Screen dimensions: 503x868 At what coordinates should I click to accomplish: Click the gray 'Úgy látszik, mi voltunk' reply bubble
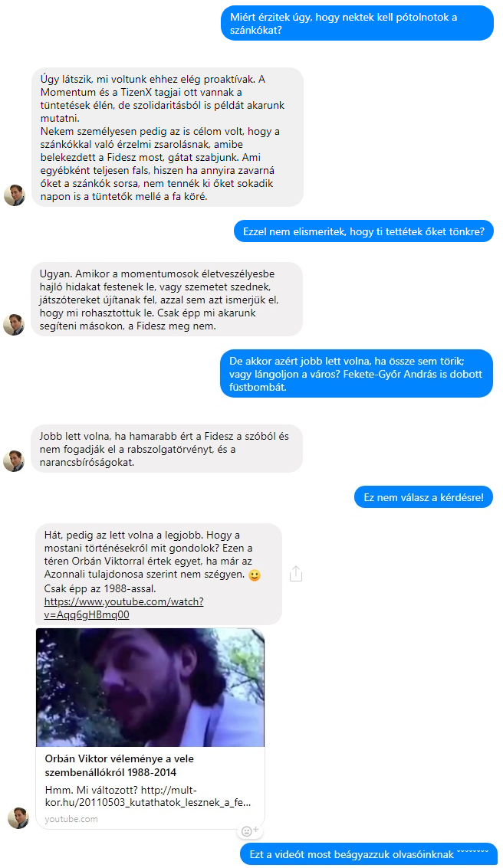coord(167,137)
